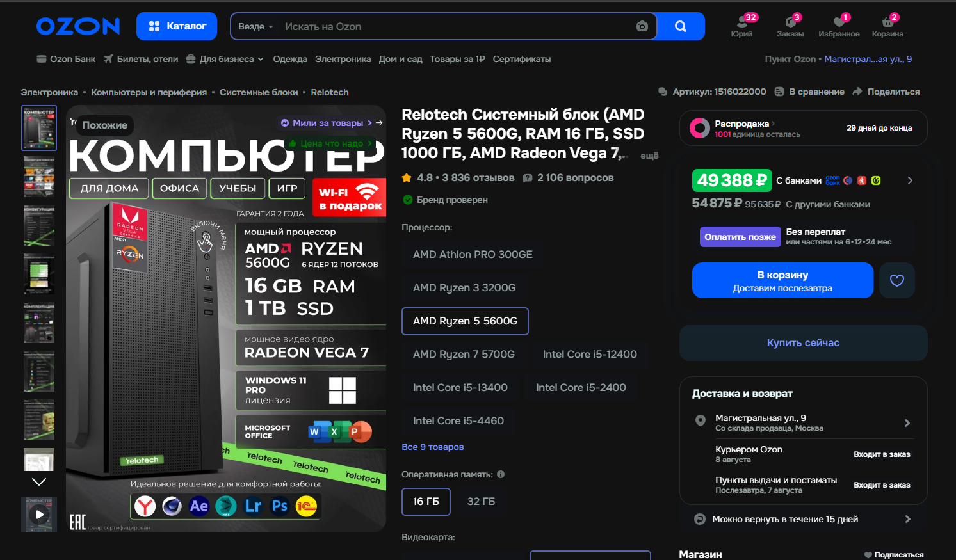
Task: Select the AMD Ryzen 5 5600G processor option
Action: click(465, 321)
